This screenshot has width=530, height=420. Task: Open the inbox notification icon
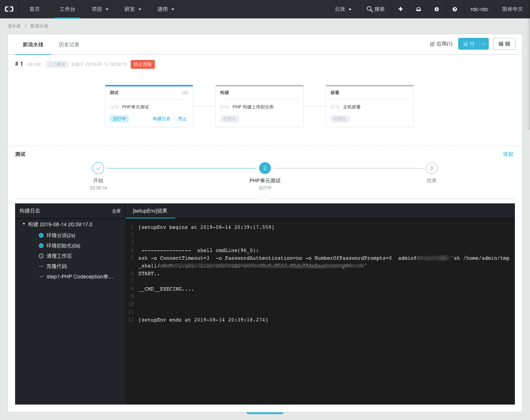click(418, 9)
